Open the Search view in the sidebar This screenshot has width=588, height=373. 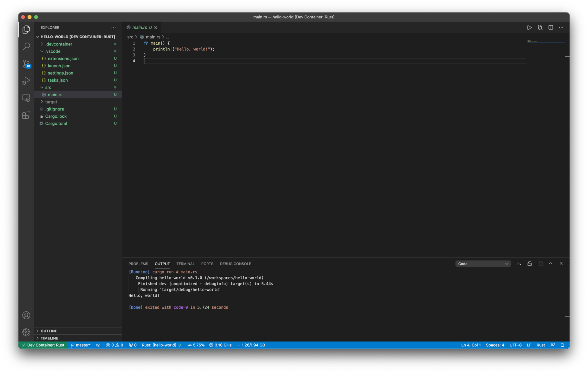(26, 47)
